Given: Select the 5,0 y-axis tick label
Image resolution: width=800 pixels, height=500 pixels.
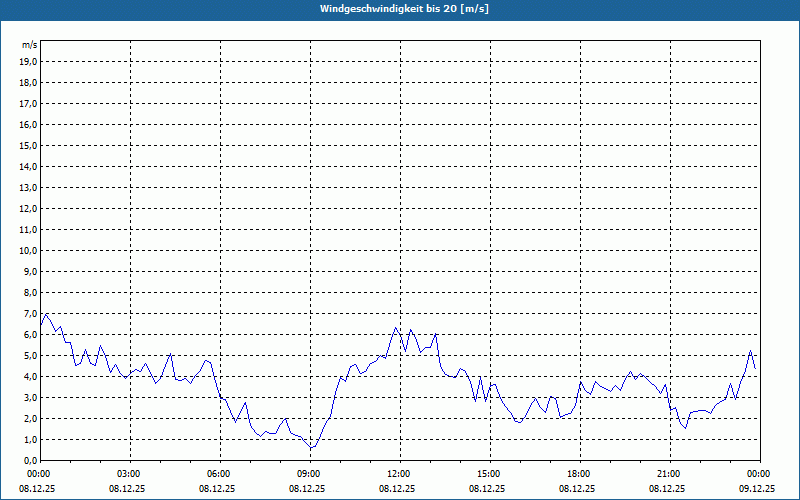Looking at the screenshot, I should (x=29, y=355).
